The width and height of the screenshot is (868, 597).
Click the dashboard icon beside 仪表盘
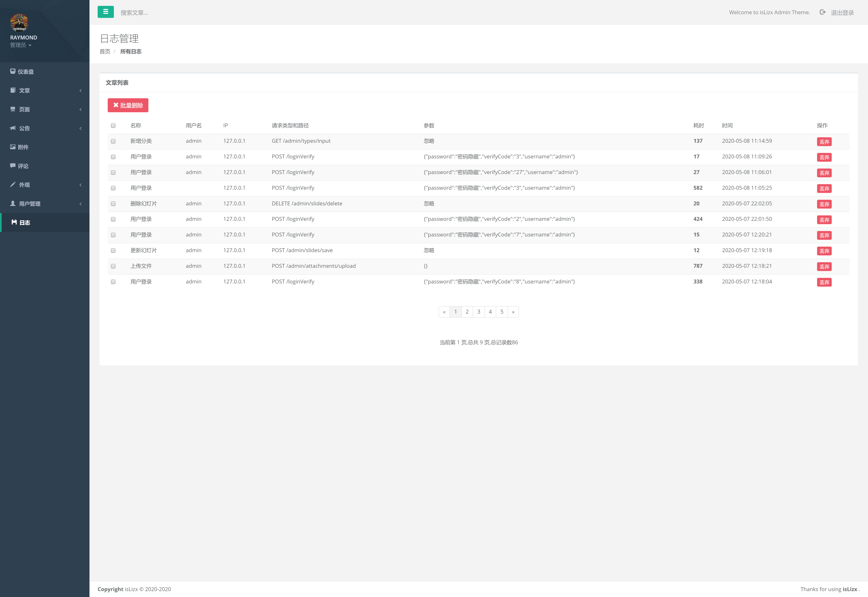[x=13, y=71]
